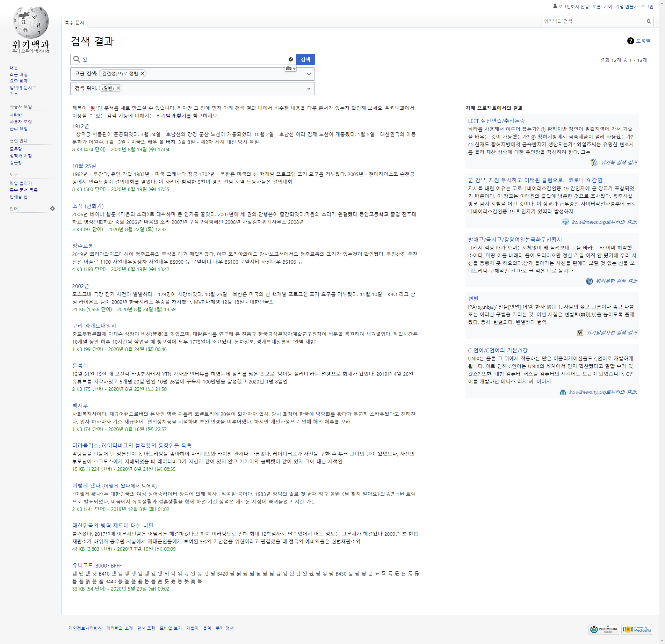Viewport: 665px width, 644px height.
Task: Open the keyboard input method icon
Action: 290,69
